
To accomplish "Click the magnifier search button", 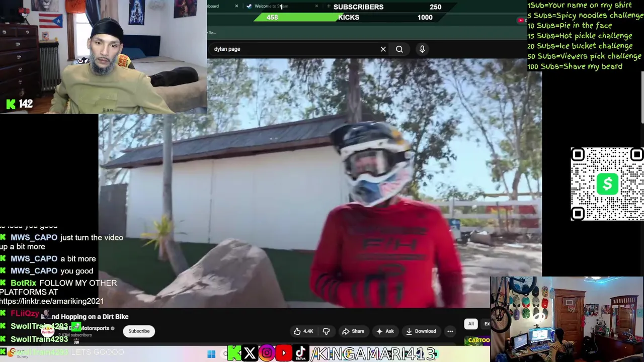I will [x=399, y=49].
